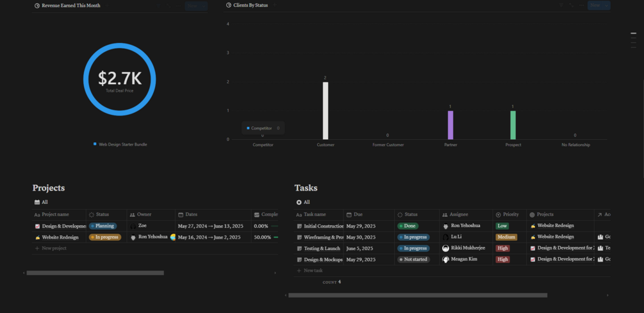The height and width of the screenshot is (313, 644).
Task: Click the COUNT 4 summary under Tasks
Action: click(332, 282)
